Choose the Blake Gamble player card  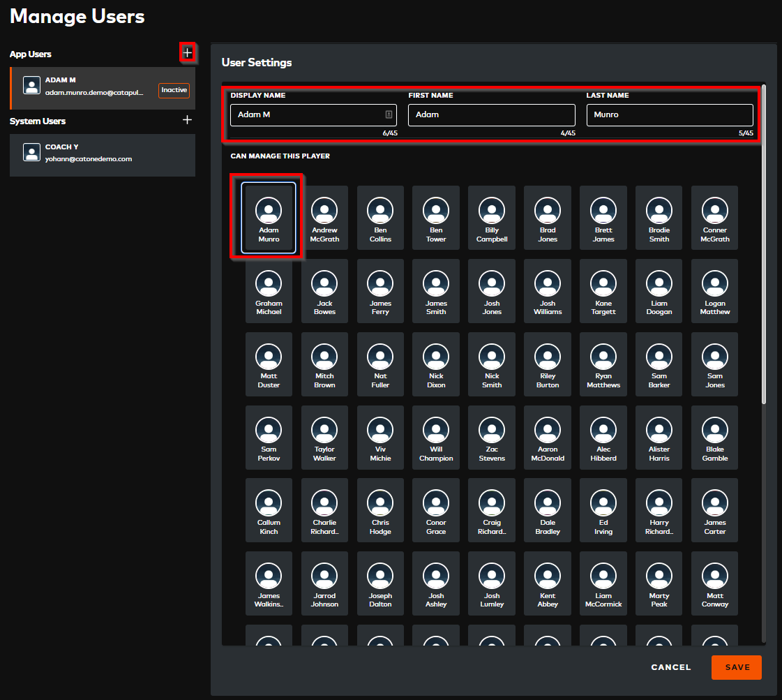[x=714, y=437]
